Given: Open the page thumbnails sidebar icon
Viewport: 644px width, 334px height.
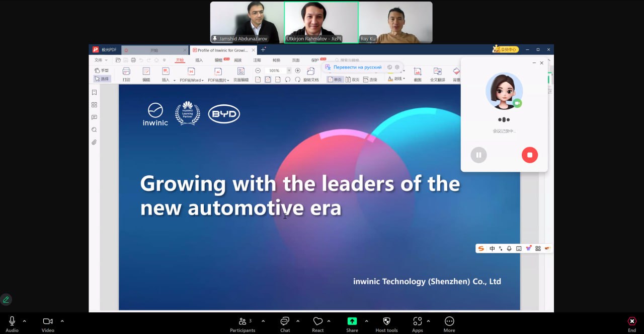Looking at the screenshot, I should 94,105.
